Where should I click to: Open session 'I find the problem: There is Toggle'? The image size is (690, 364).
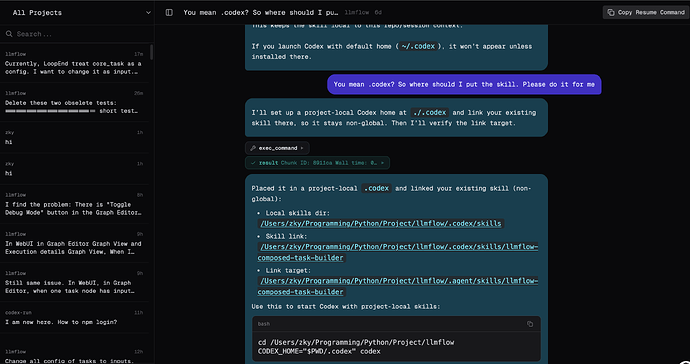coord(74,204)
